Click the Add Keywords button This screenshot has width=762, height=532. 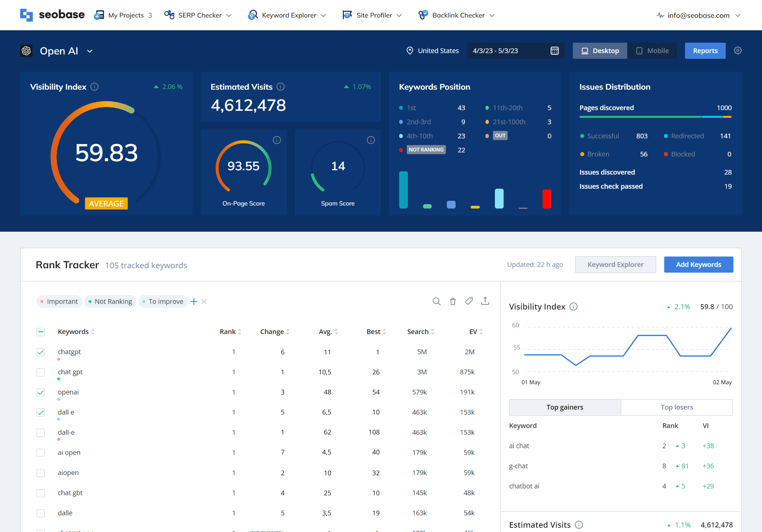699,264
